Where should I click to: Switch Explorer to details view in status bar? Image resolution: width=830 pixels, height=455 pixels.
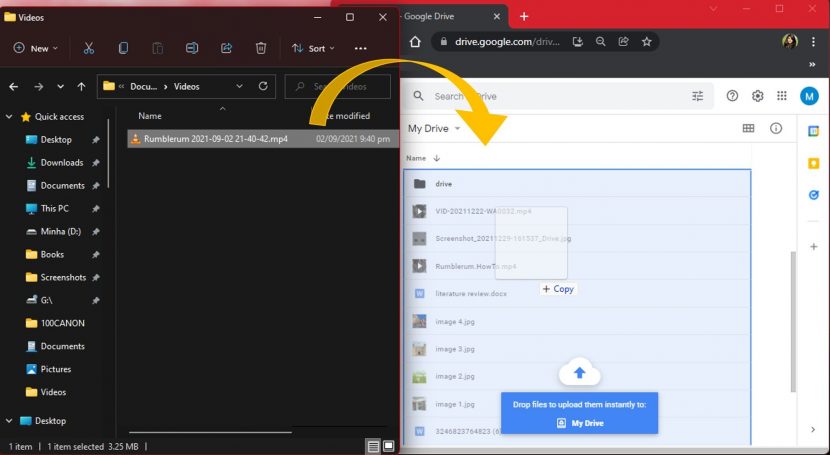(373, 446)
